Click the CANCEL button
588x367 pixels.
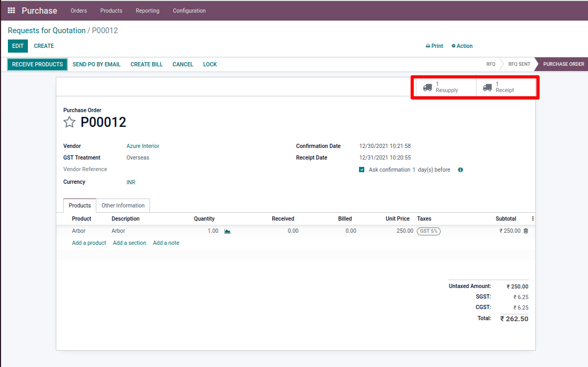pyautogui.click(x=183, y=64)
